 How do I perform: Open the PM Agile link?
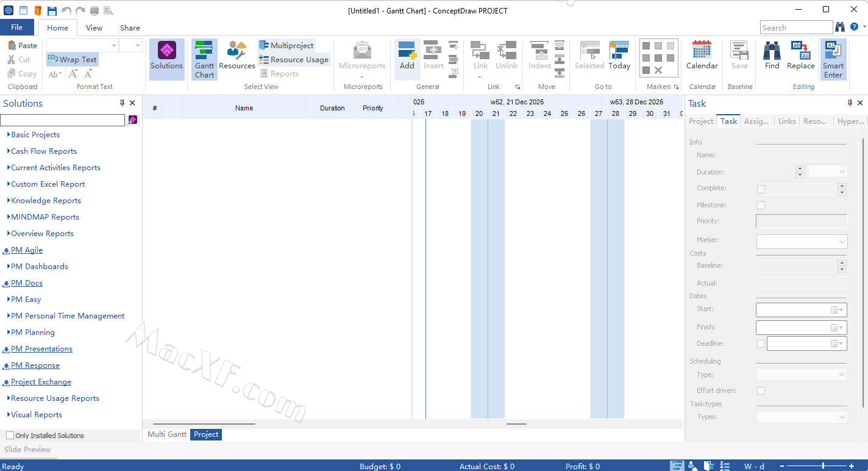click(x=27, y=250)
